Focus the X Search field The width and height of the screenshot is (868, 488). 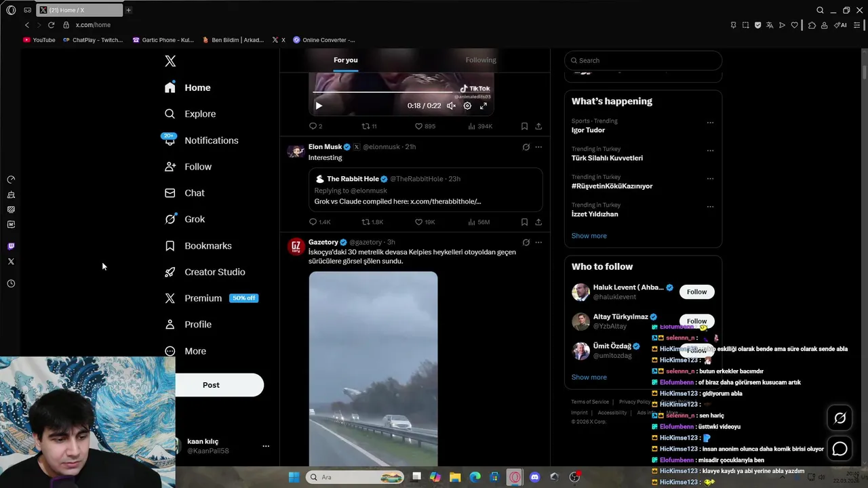pyautogui.click(x=643, y=60)
